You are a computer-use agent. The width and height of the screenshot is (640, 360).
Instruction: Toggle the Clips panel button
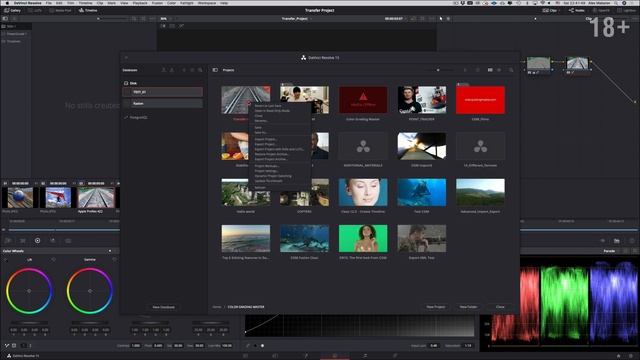click(550, 10)
